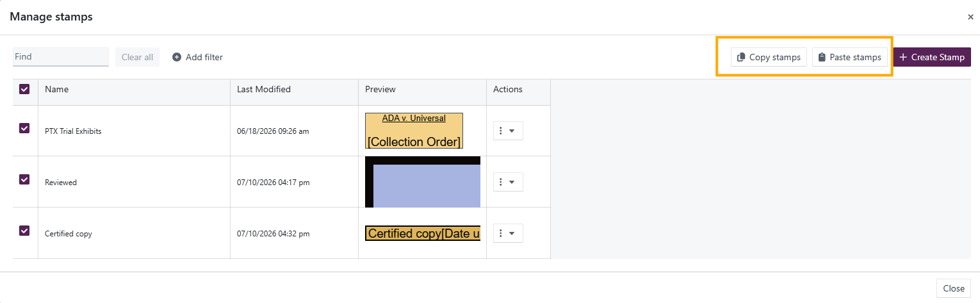Expand the dropdown arrow for PTX Trial Exhibits
Image resolution: width=980 pixels, height=303 pixels.
512,131
